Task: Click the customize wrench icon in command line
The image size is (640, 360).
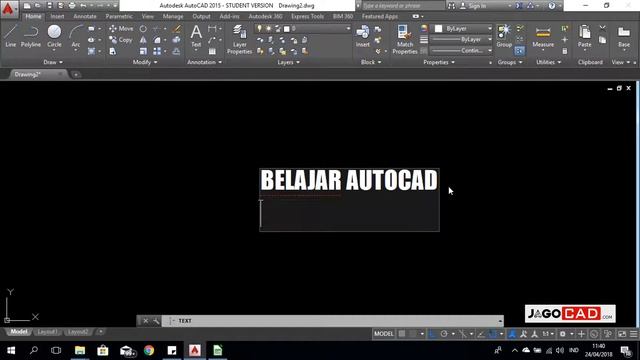Action: click(156, 321)
